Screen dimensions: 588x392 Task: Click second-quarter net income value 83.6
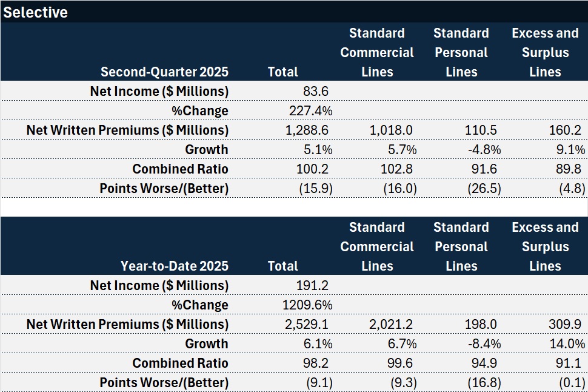pos(315,91)
